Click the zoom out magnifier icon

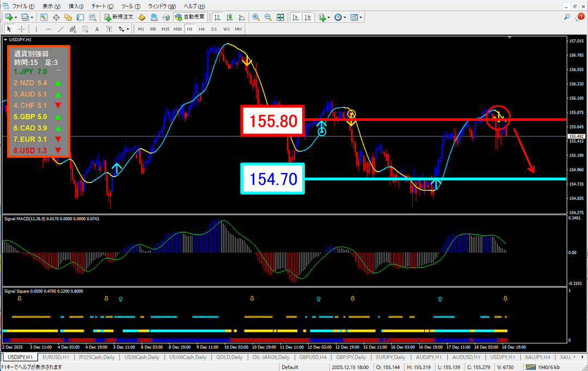click(267, 17)
